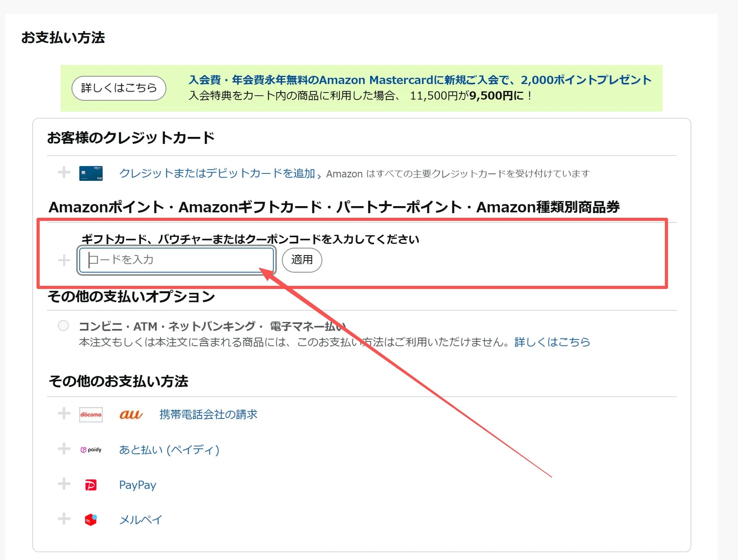Click the Amazon credit card icon

(90, 173)
